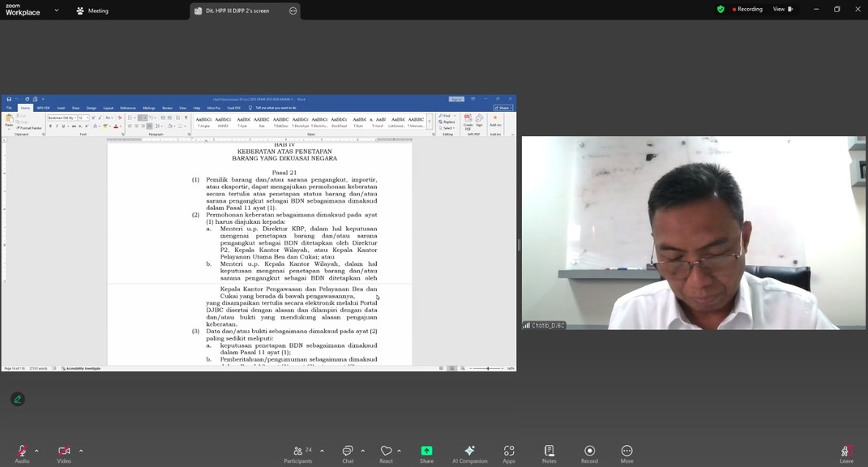Apply the red font color
Screen dimensions: 868x467
click(116, 126)
